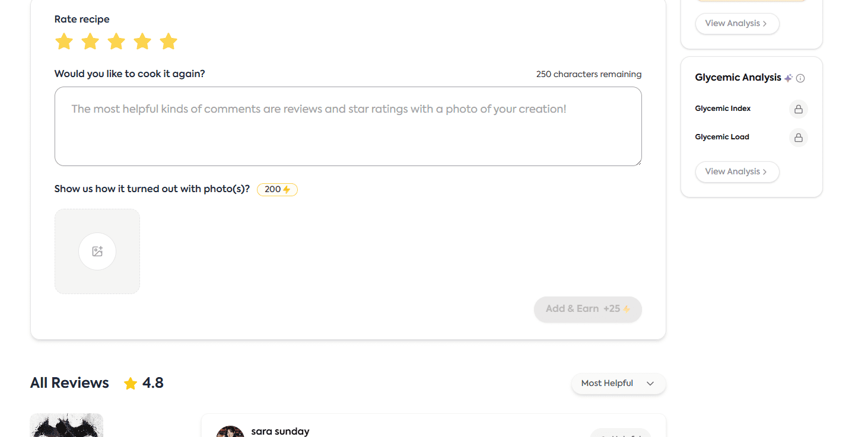868x437 pixels.
Task: Click View Analysis under Glycemic Load
Action: click(x=737, y=172)
